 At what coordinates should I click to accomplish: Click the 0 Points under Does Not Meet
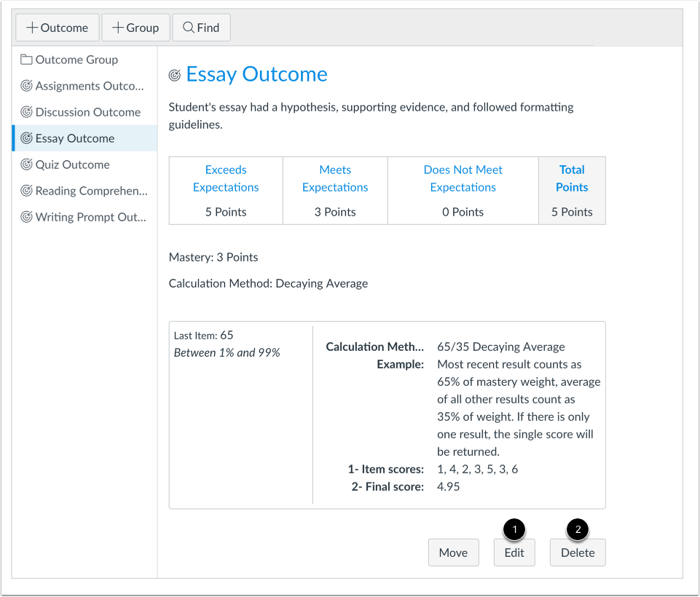463,212
